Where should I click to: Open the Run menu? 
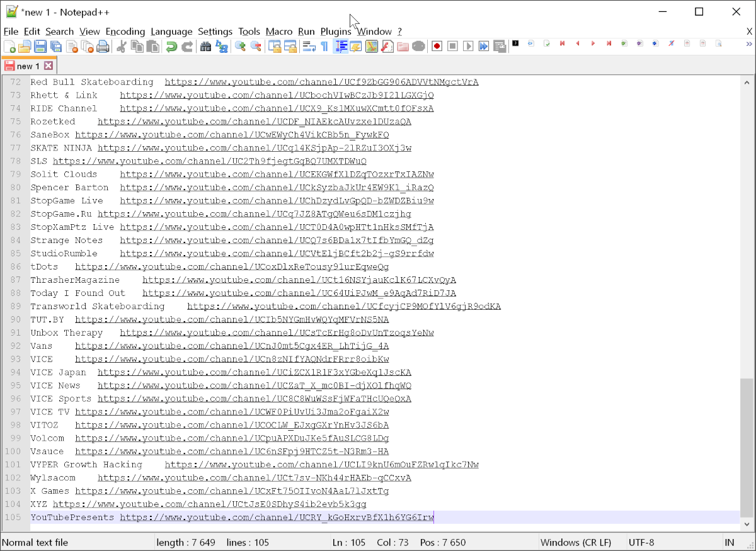[306, 31]
